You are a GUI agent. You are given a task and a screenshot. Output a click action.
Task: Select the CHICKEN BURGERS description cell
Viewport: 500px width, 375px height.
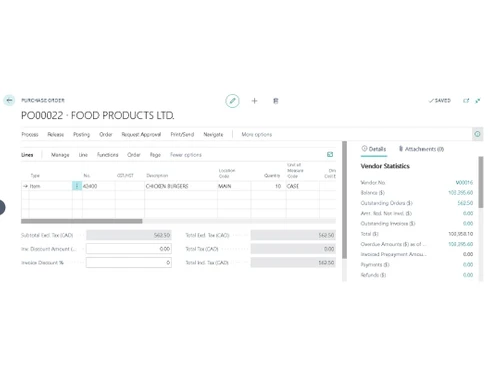[181, 186]
